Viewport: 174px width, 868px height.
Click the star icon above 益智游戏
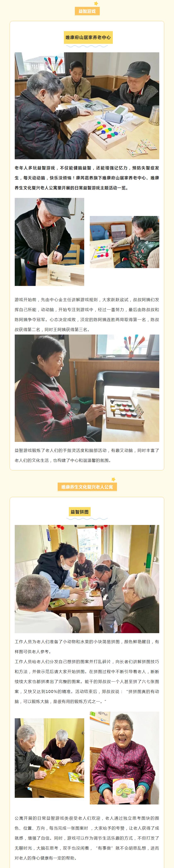pos(96,3)
